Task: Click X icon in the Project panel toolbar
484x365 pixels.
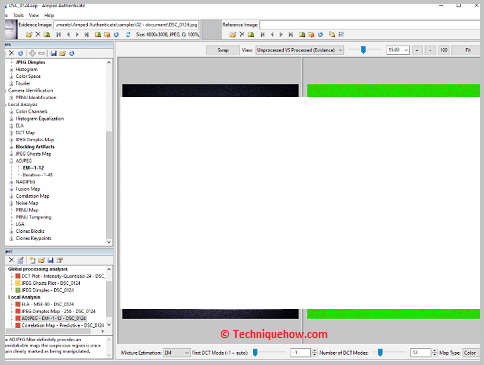Action: 11,260
